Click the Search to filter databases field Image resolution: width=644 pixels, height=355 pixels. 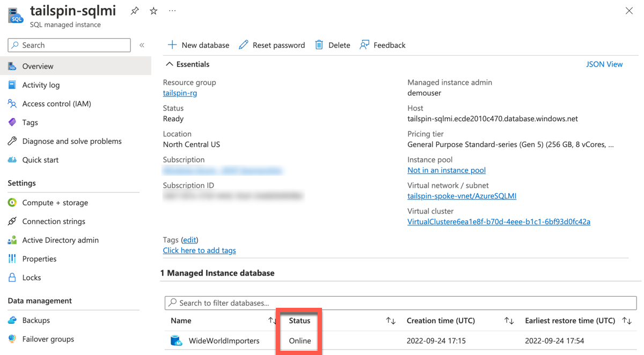click(x=400, y=303)
